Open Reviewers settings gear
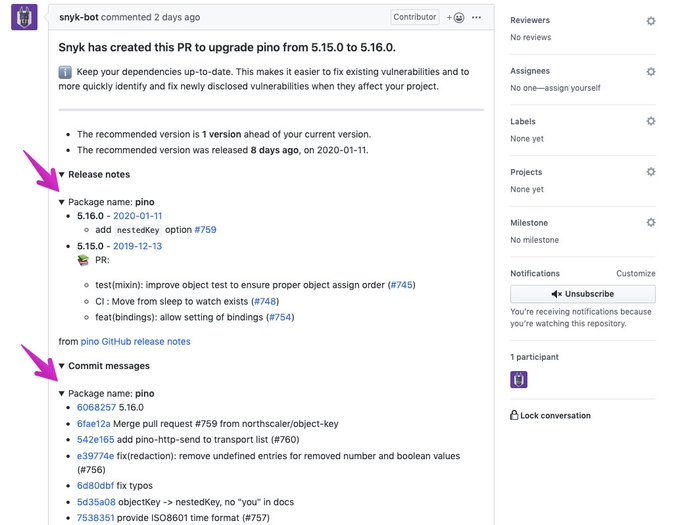 coord(651,21)
